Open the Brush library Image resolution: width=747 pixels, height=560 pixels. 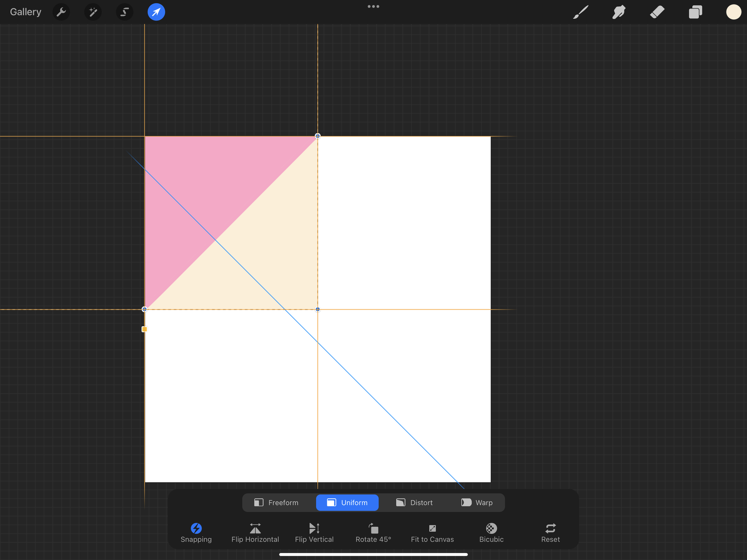tap(581, 11)
